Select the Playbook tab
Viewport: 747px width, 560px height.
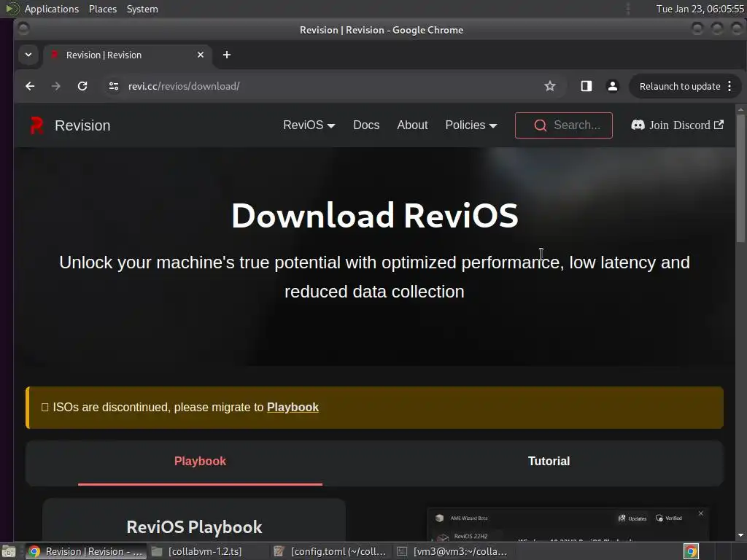coord(200,461)
